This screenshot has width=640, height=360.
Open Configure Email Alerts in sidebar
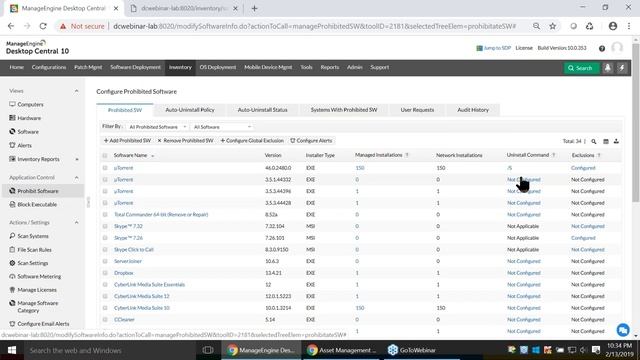[x=43, y=324]
